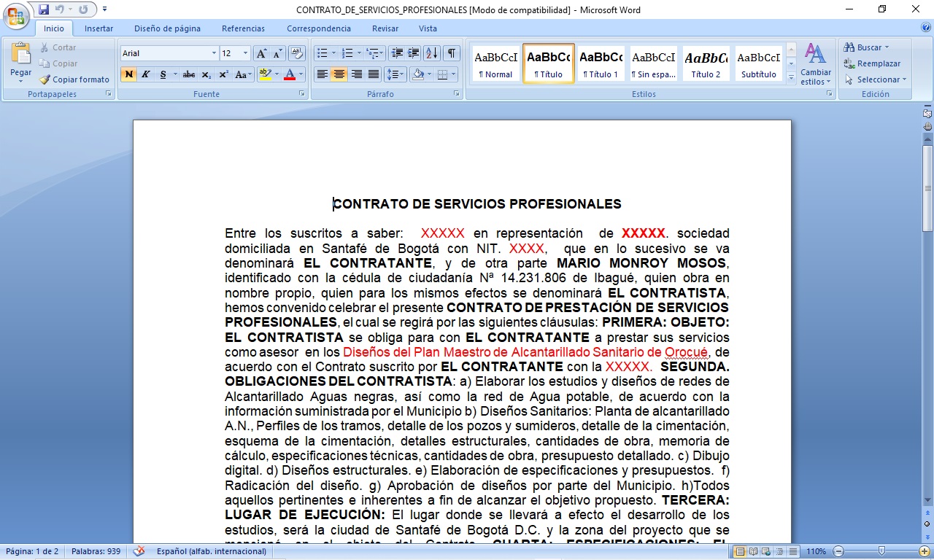The width and height of the screenshot is (934, 560).
Task: Toggle subscript formatting
Action: pos(207,74)
